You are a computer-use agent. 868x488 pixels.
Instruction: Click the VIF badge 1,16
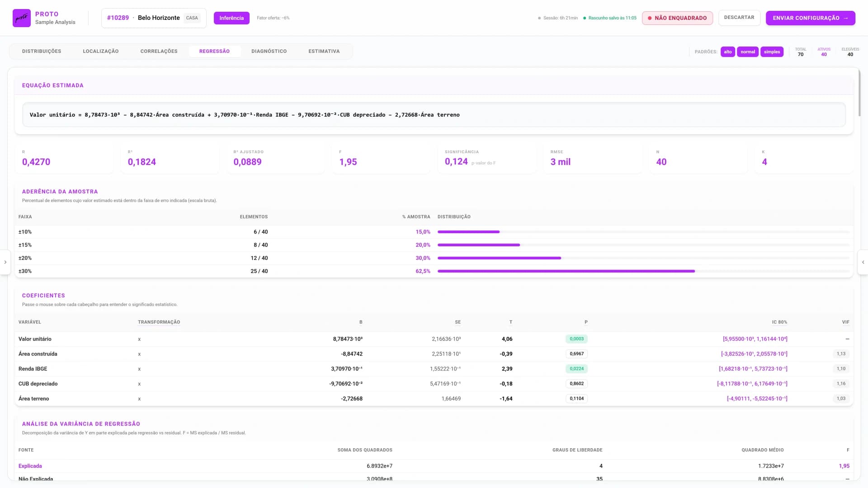tap(841, 384)
